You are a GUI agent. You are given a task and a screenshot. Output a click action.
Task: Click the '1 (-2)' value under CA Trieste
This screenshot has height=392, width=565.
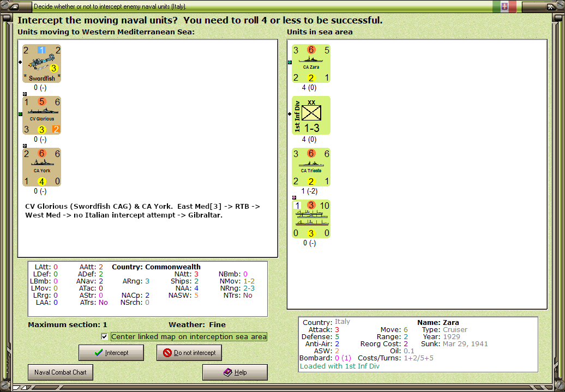tap(309, 191)
